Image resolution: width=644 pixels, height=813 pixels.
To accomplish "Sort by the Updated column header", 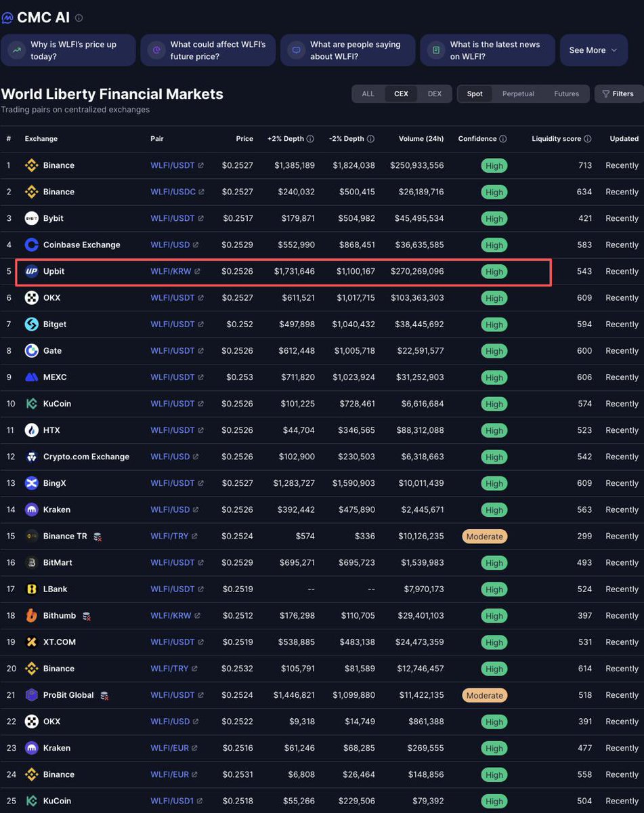I will [624, 139].
